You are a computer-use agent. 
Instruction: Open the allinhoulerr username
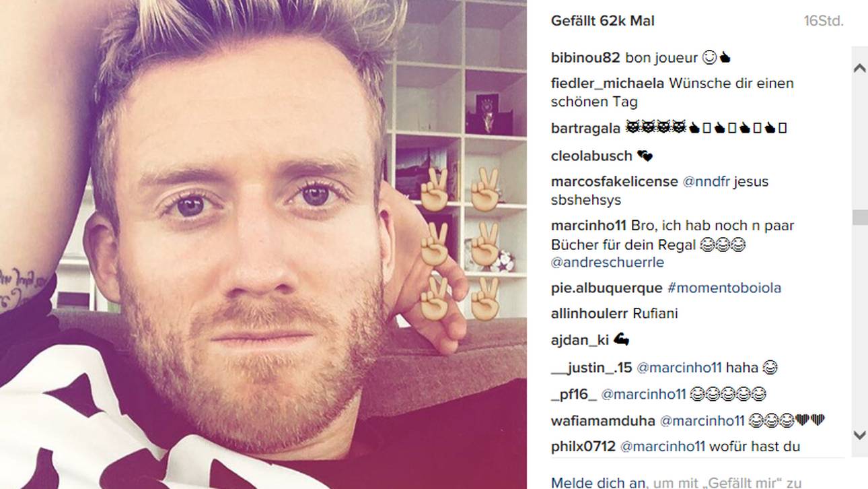pyautogui.click(x=589, y=314)
